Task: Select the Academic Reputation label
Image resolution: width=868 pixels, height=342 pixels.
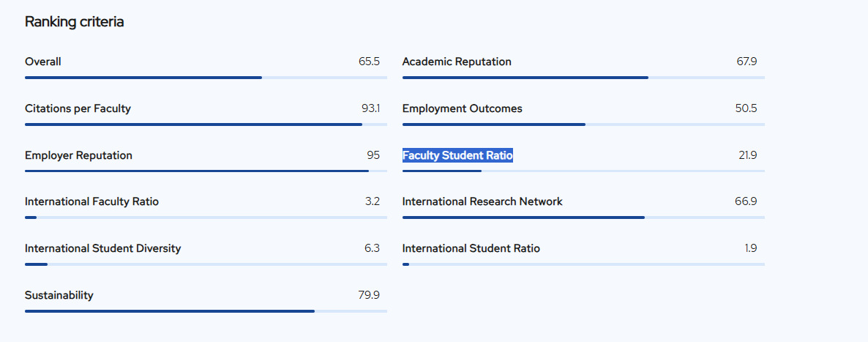Action: (x=457, y=62)
